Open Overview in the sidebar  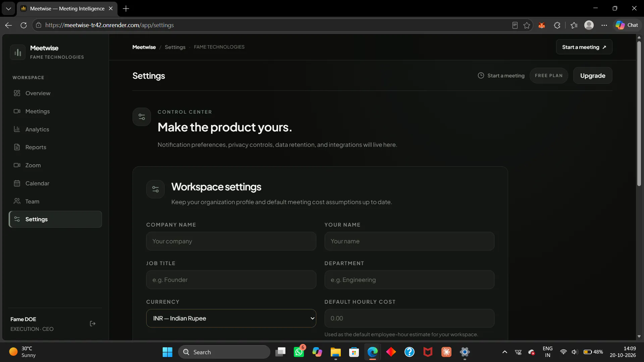pos(55,93)
